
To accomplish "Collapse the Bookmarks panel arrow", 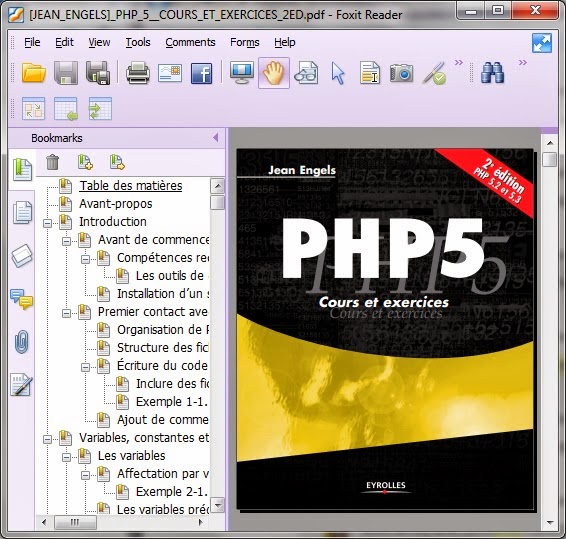I will 216,138.
